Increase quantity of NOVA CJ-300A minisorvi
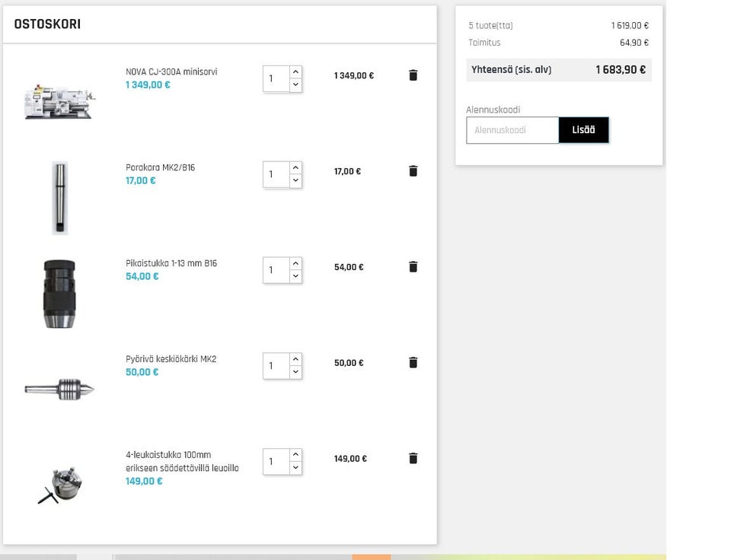The width and height of the screenshot is (731, 560). pos(295,72)
